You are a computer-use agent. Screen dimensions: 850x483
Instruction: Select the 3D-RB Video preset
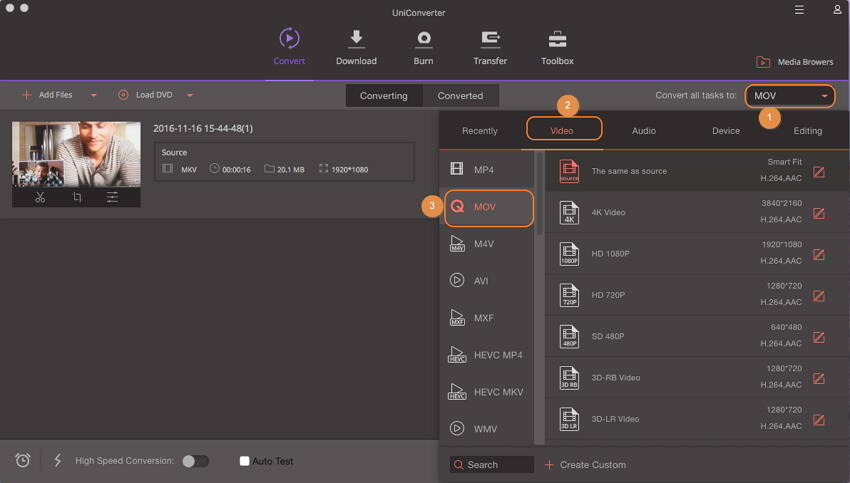click(x=697, y=377)
